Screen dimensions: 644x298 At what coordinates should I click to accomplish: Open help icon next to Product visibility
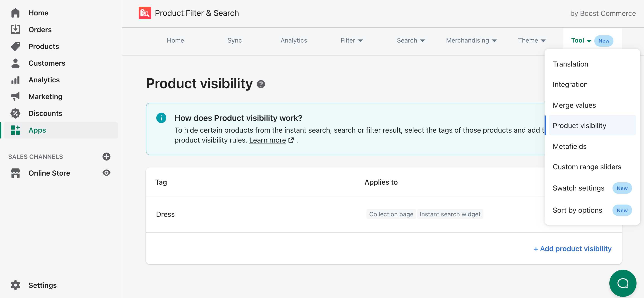point(261,84)
